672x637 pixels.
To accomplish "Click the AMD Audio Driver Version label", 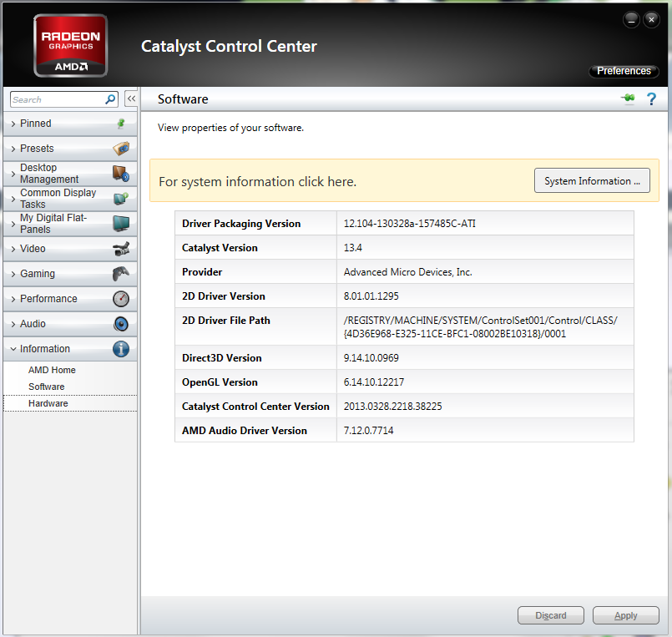I will (245, 431).
